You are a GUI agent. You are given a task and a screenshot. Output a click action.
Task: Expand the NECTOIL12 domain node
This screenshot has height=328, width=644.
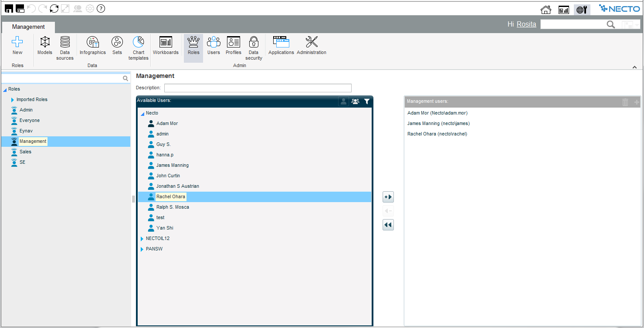(142, 239)
